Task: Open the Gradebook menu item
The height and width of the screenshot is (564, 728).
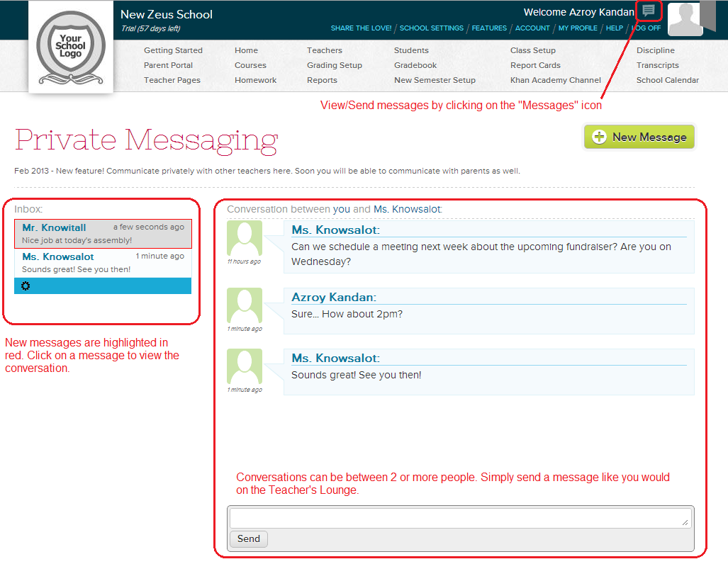Action: 415,65
